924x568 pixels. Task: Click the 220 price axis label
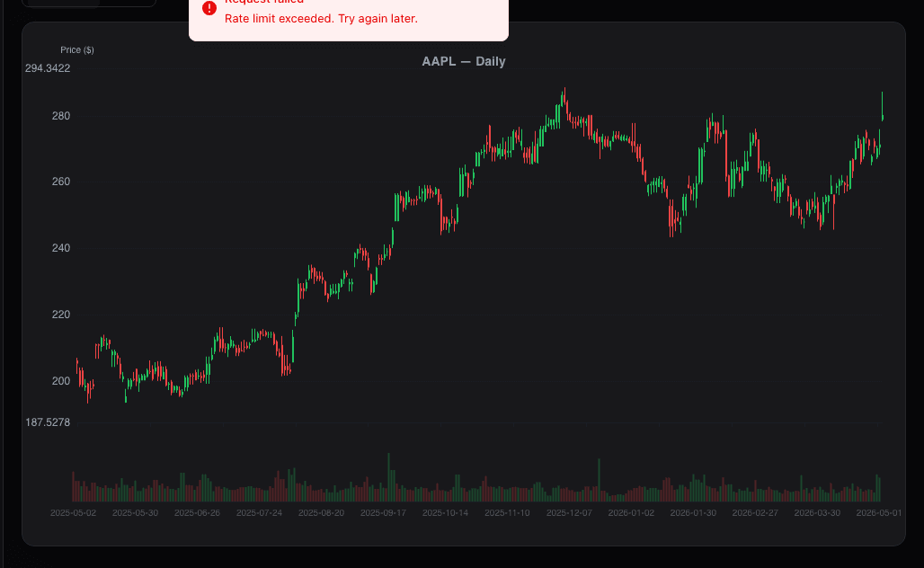point(61,315)
